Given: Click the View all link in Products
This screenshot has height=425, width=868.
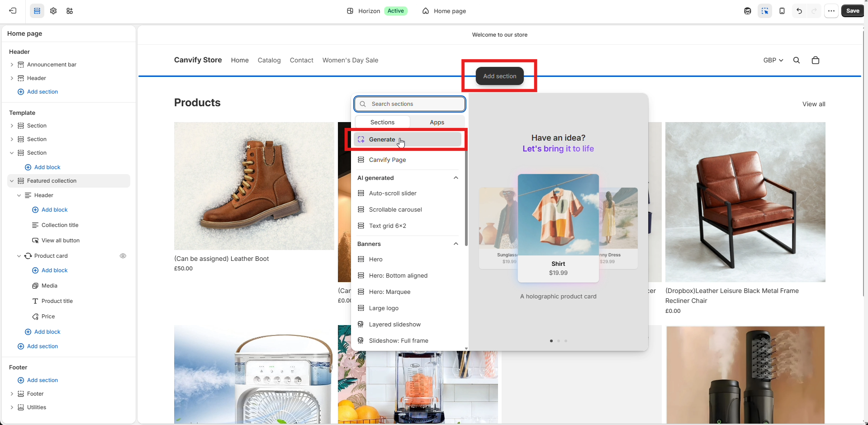Looking at the screenshot, I should click(814, 104).
